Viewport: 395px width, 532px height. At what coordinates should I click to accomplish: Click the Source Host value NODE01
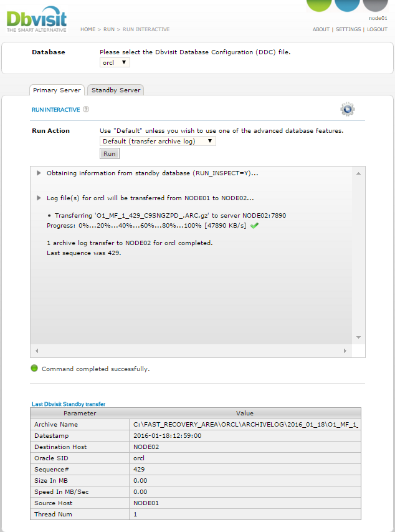(146, 503)
